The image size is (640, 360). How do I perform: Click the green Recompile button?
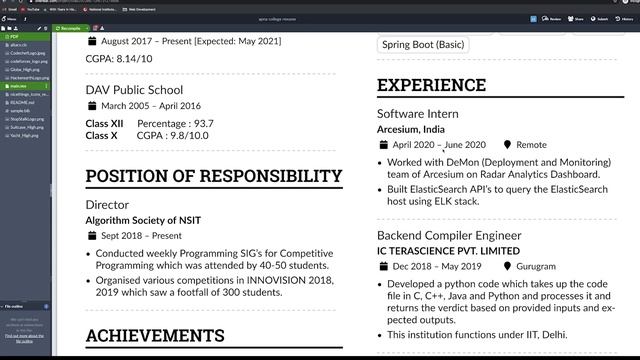[68, 28]
